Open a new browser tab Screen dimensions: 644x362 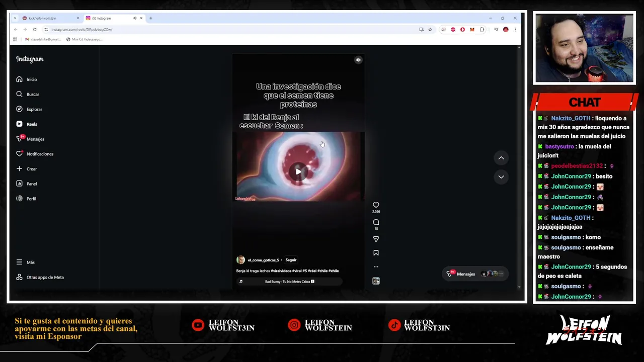(150, 18)
